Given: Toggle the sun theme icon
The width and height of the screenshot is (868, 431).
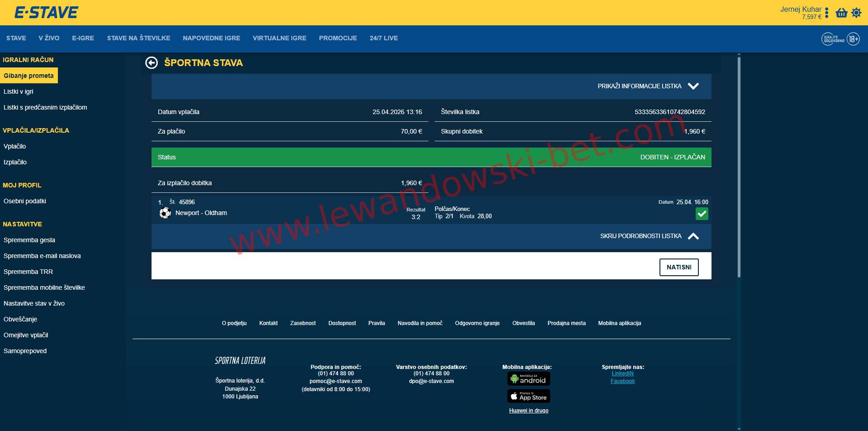Looking at the screenshot, I should coord(856,13).
